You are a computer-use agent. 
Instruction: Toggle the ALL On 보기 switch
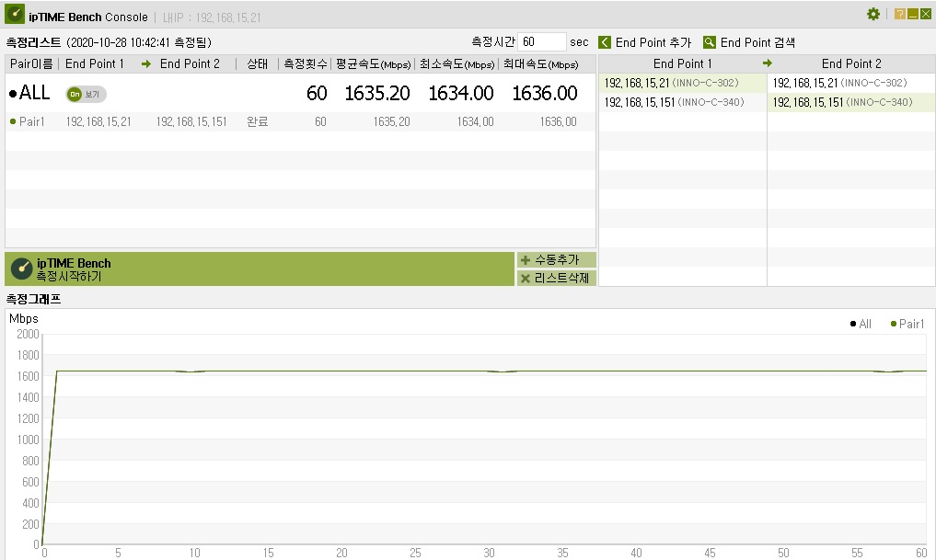[86, 94]
